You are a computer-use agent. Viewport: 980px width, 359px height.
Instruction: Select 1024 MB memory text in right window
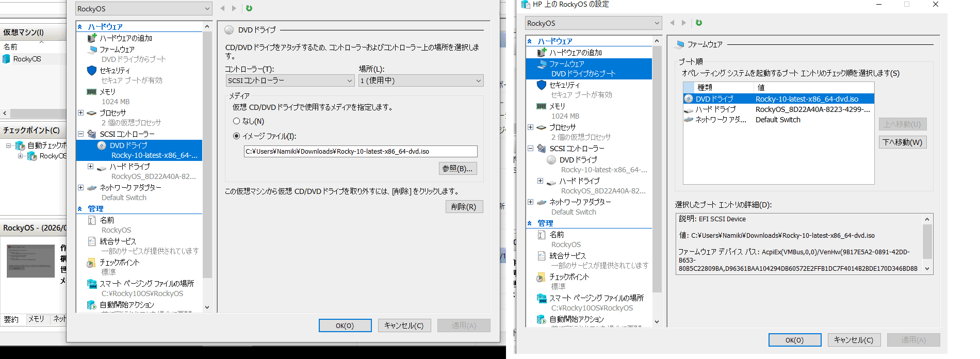(x=565, y=116)
